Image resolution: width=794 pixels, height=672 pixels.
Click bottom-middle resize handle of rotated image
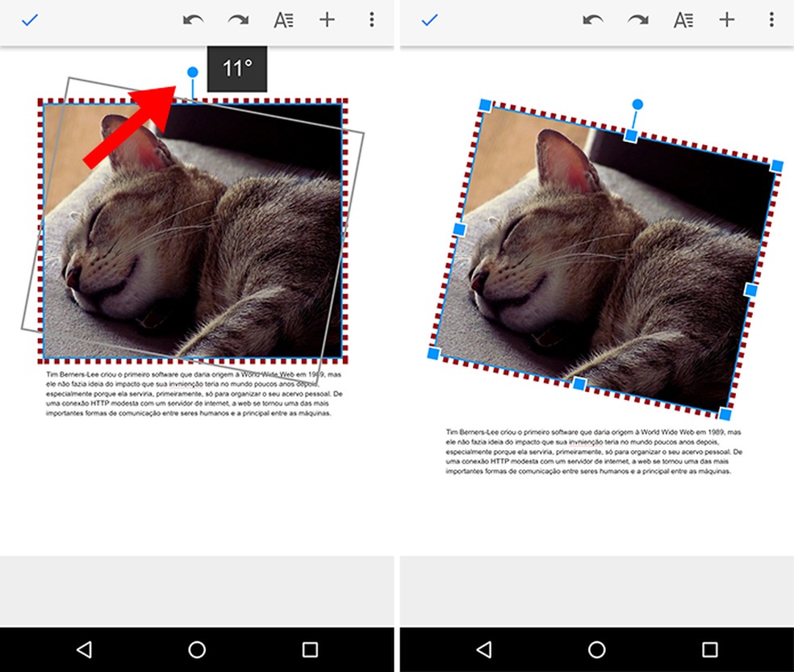pyautogui.click(x=579, y=384)
